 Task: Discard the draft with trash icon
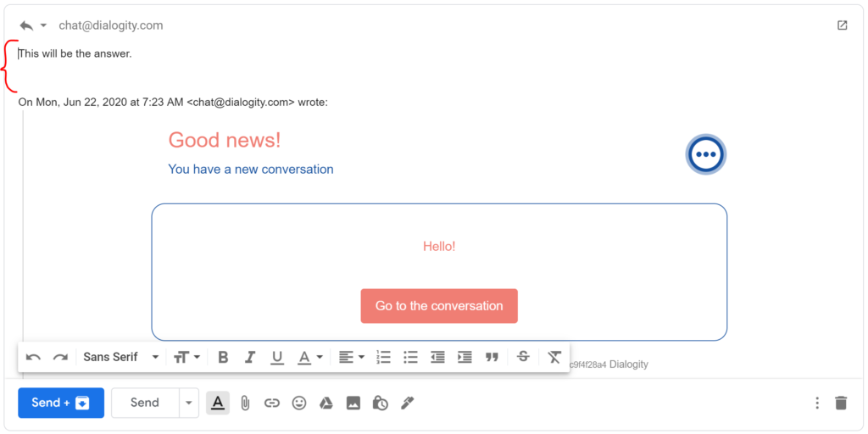pyautogui.click(x=841, y=403)
